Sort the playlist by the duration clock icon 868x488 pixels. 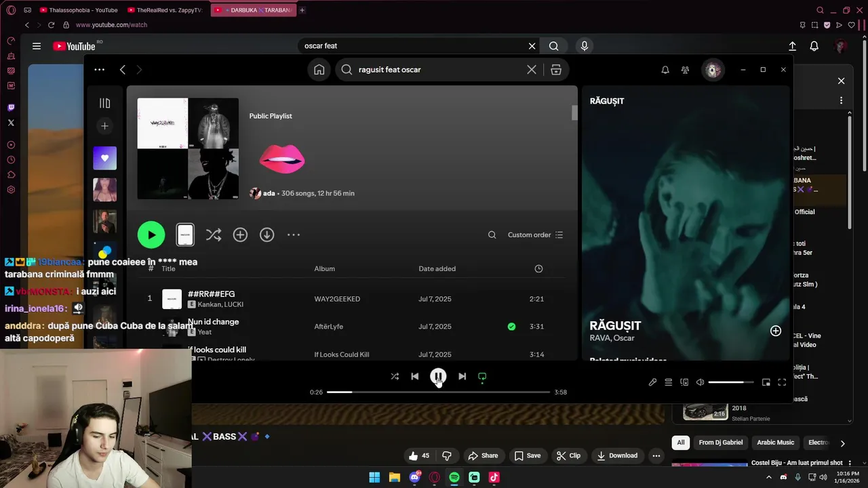(538, 268)
